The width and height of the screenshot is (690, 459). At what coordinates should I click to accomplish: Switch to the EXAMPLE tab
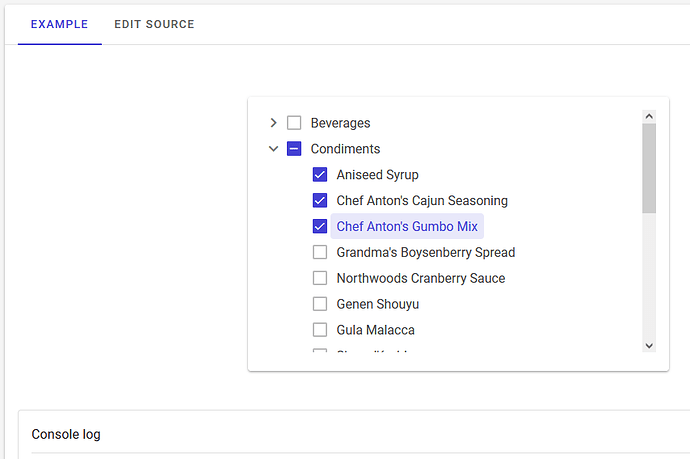pos(59,24)
